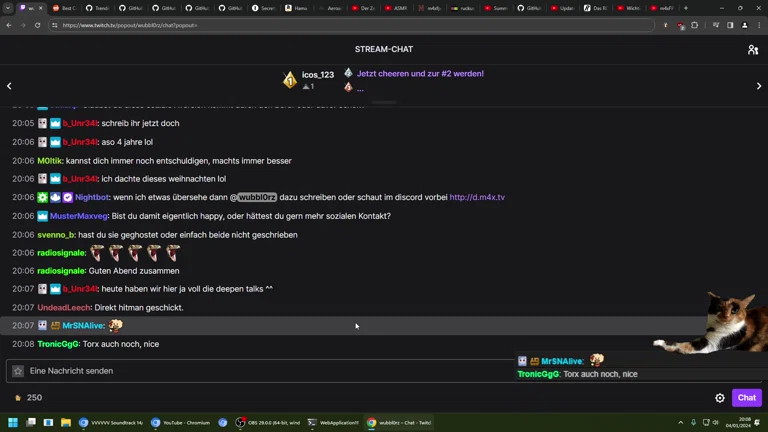
Task: Click the M0ltik username
Action: (49, 161)
